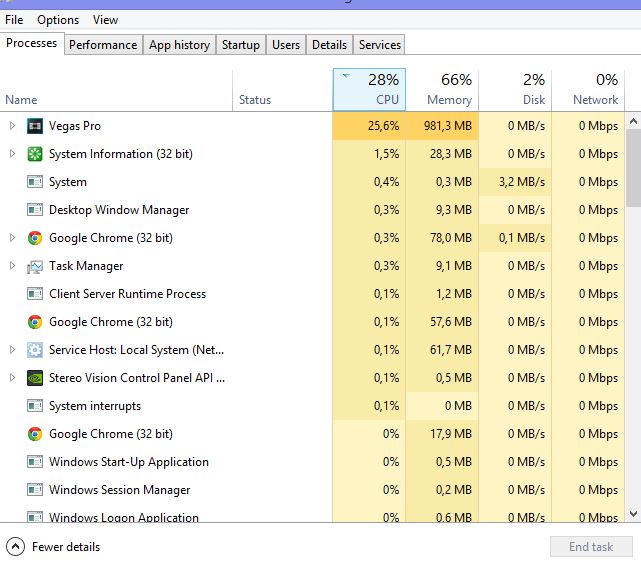Click the 3,2 MB/s disk cell
The height and width of the screenshot is (564, 641).
[515, 182]
